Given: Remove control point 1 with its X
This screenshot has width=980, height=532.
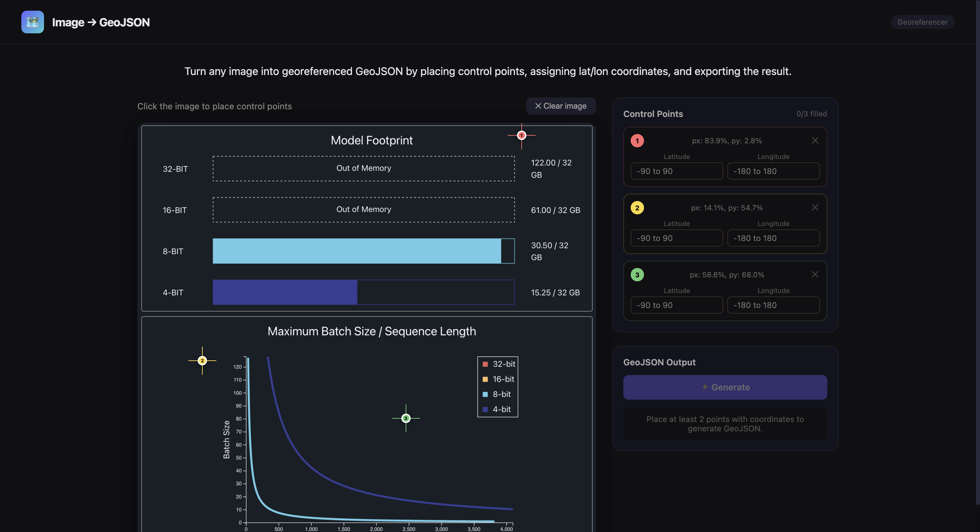Looking at the screenshot, I should pos(815,140).
